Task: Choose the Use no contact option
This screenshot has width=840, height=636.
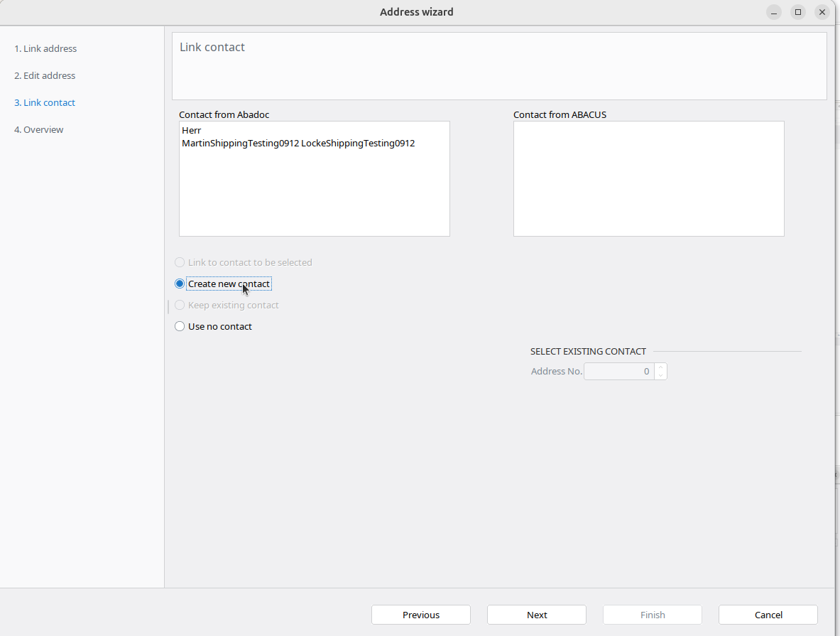Action: coord(180,327)
